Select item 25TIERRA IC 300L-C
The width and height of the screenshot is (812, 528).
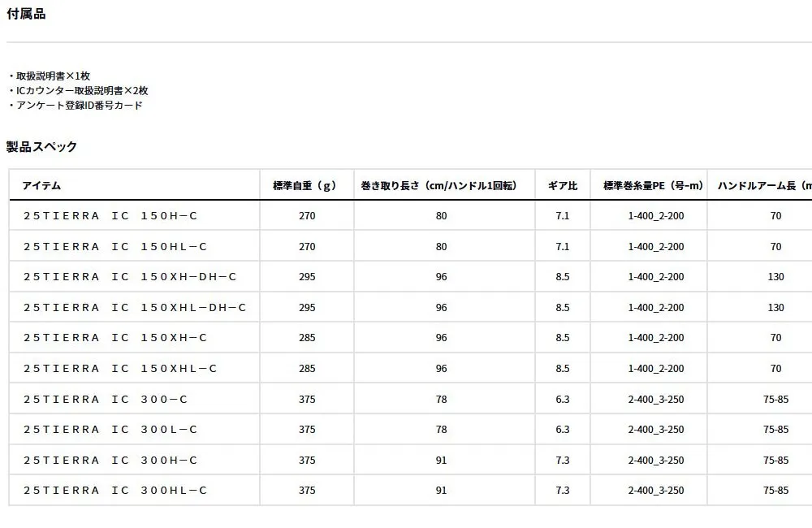coord(110,430)
